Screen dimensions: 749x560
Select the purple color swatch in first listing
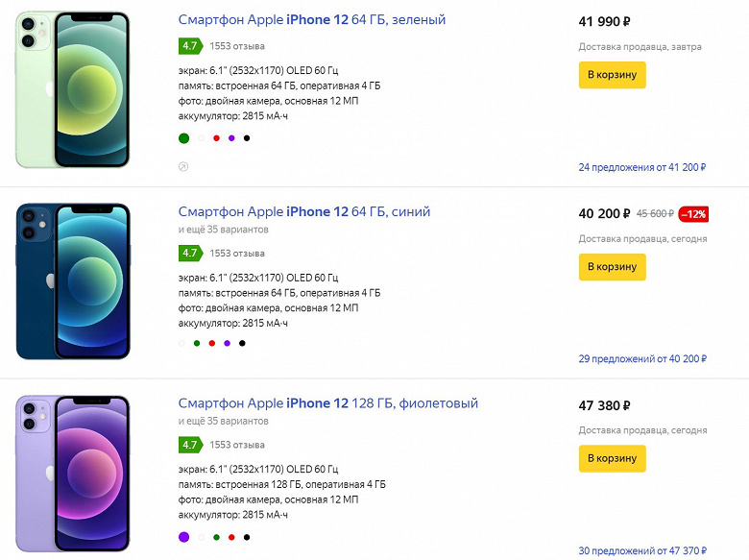click(231, 138)
